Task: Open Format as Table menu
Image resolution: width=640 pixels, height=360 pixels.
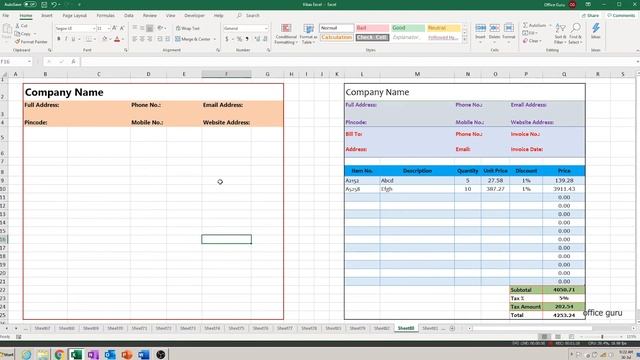Action: pos(308,33)
